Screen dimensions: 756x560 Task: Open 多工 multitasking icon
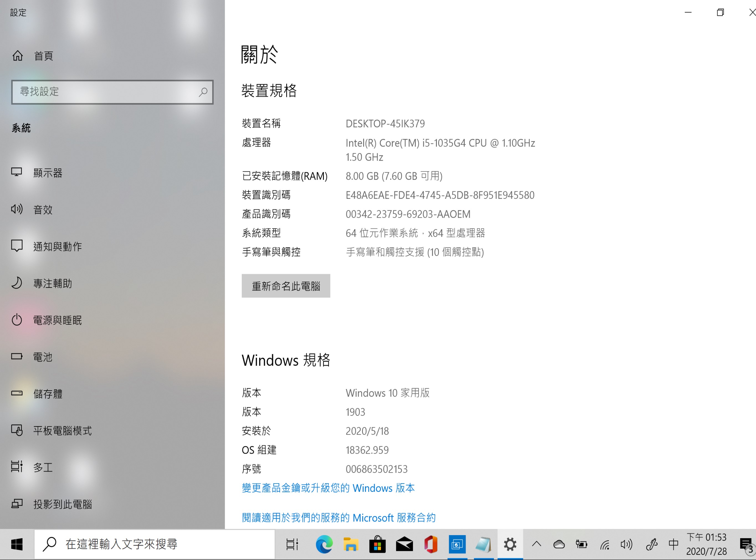[17, 467]
